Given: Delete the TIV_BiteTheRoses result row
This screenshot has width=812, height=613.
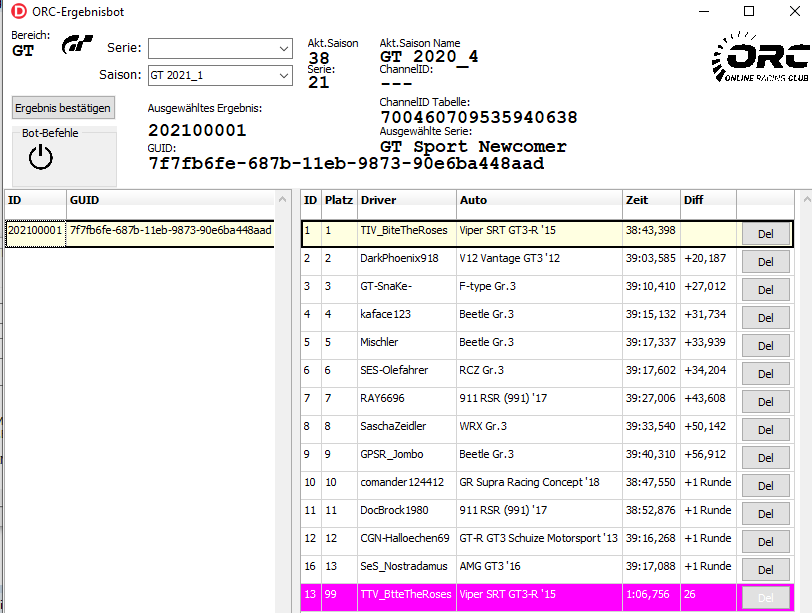Looking at the screenshot, I should click(765, 234).
